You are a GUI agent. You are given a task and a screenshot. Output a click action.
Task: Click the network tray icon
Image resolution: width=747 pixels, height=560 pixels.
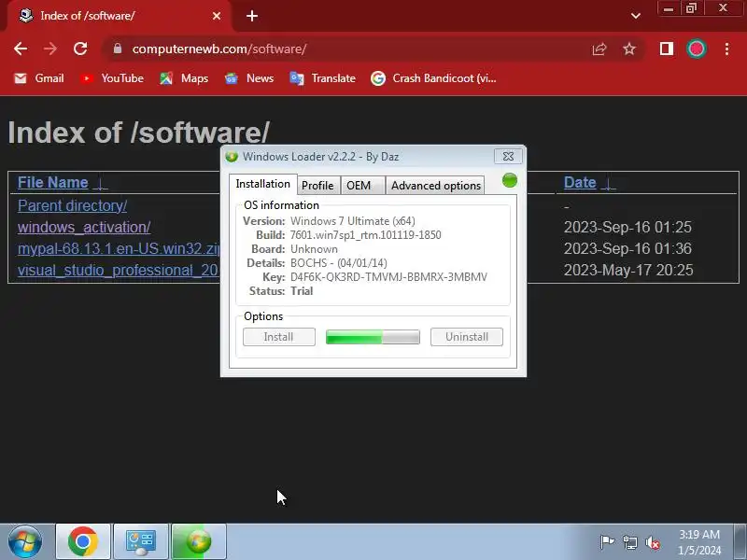click(x=629, y=542)
